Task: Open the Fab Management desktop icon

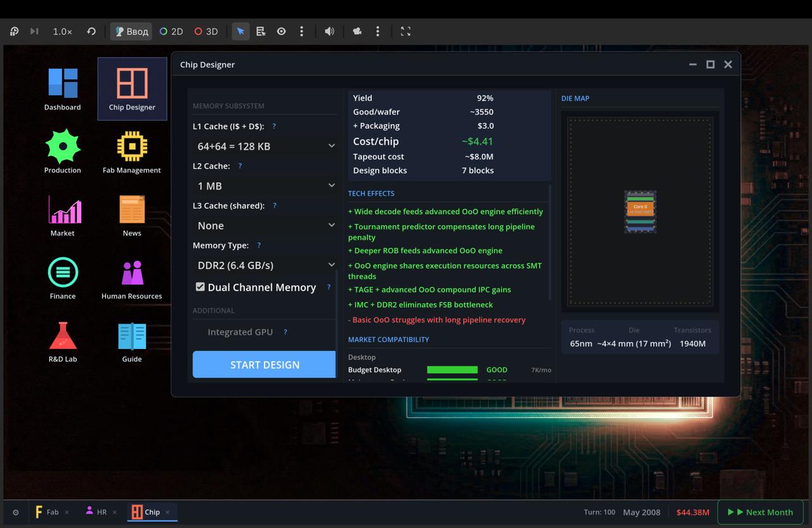Action: click(132, 152)
